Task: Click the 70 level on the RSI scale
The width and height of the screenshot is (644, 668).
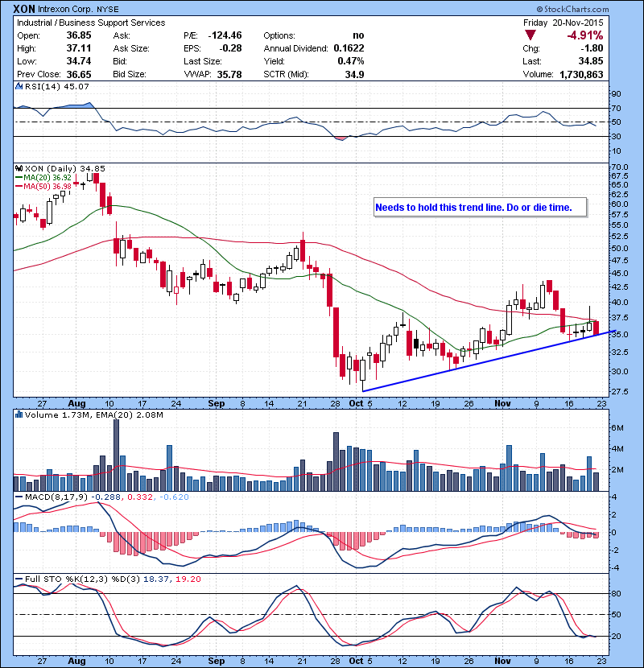Action: point(616,108)
